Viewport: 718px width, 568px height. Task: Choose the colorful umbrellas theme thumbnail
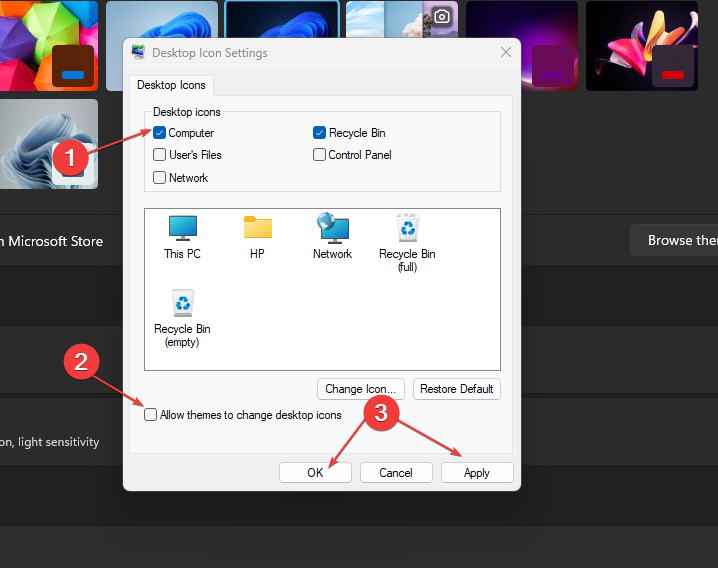click(x=49, y=45)
